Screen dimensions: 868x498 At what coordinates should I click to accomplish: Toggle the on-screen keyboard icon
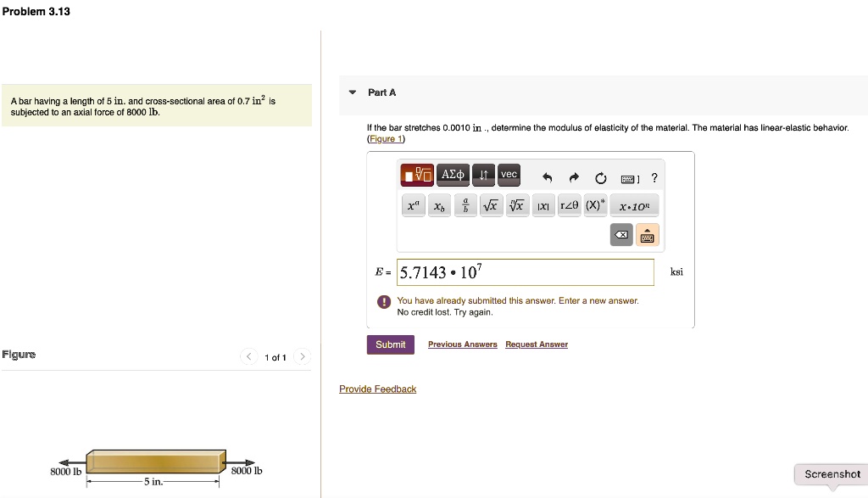pos(648,235)
